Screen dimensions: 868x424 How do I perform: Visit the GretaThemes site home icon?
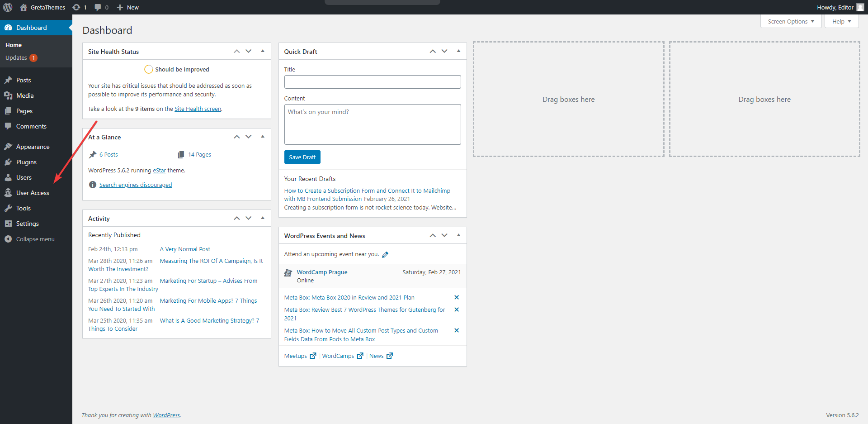24,7
